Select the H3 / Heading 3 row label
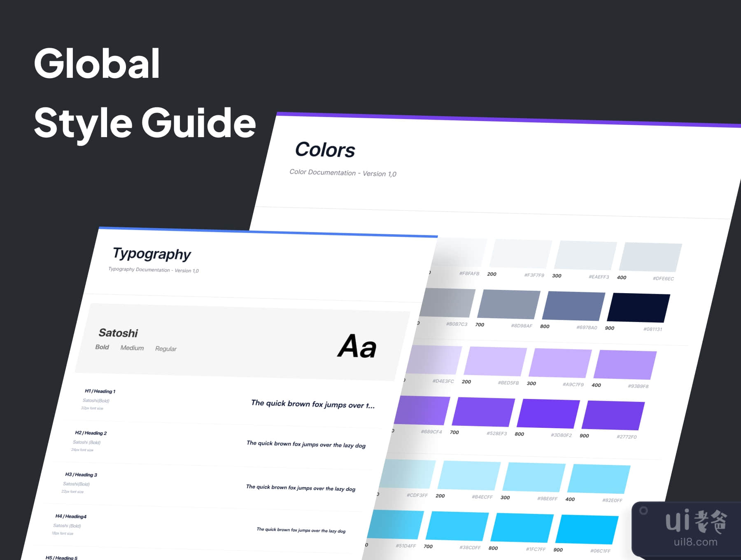 (81, 474)
